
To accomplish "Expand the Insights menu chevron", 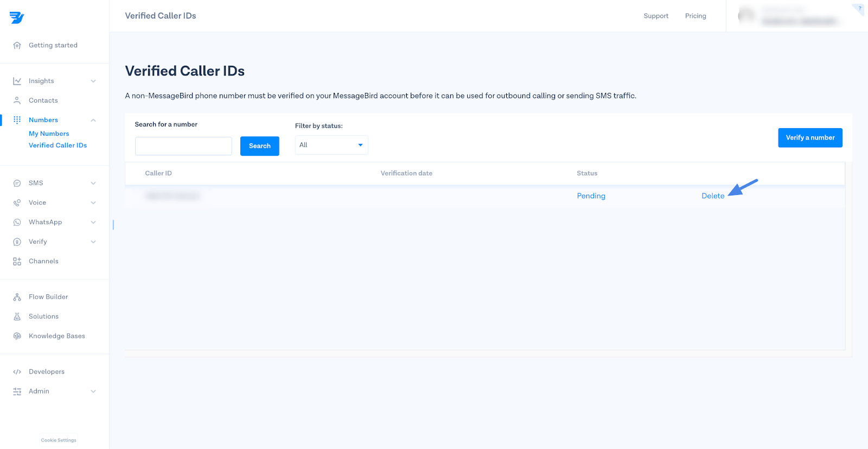I will click(x=93, y=81).
